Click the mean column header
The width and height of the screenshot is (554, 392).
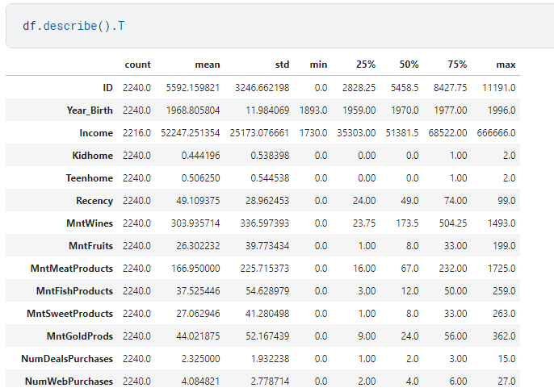click(x=208, y=65)
